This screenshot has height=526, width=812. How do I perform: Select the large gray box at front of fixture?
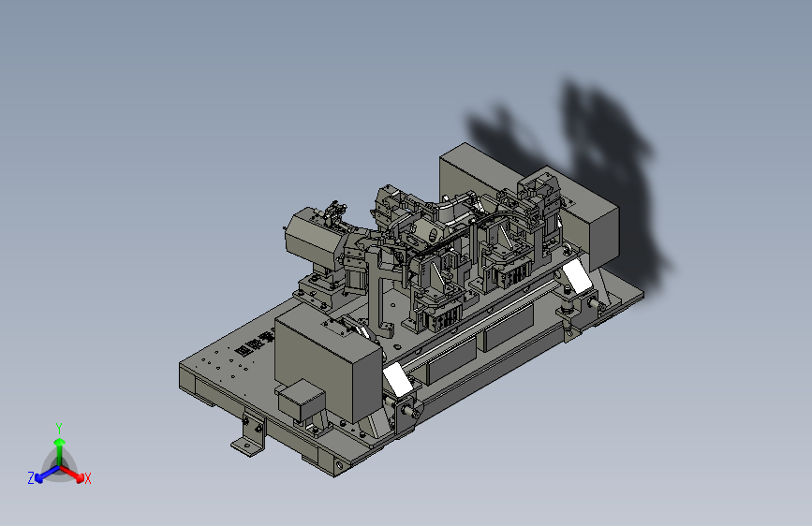(330, 361)
